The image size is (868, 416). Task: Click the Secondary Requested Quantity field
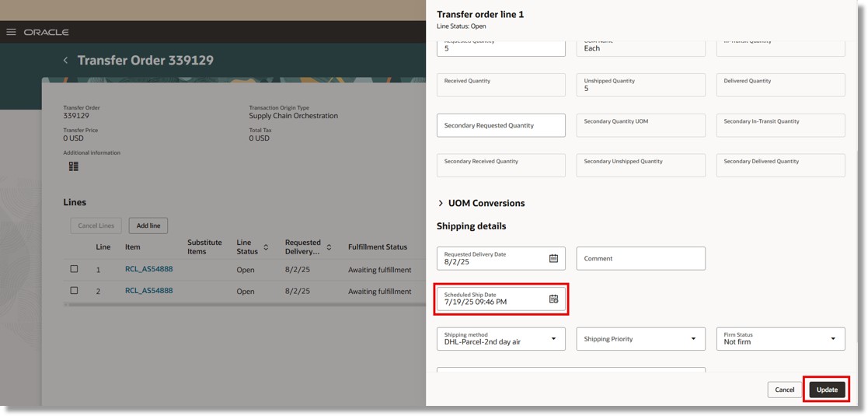(x=501, y=125)
